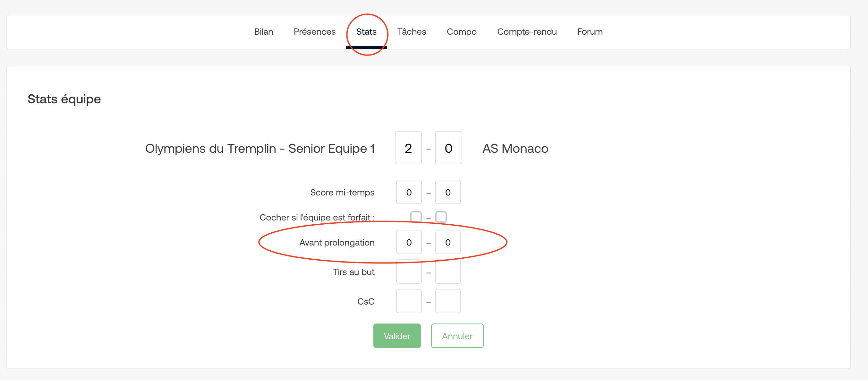Edit AS Monaco final score field
This screenshot has height=380, width=868.
tap(448, 148)
